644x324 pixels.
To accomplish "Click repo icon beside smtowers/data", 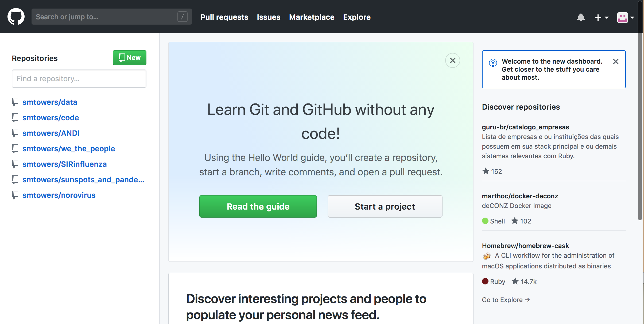I will [x=15, y=102].
